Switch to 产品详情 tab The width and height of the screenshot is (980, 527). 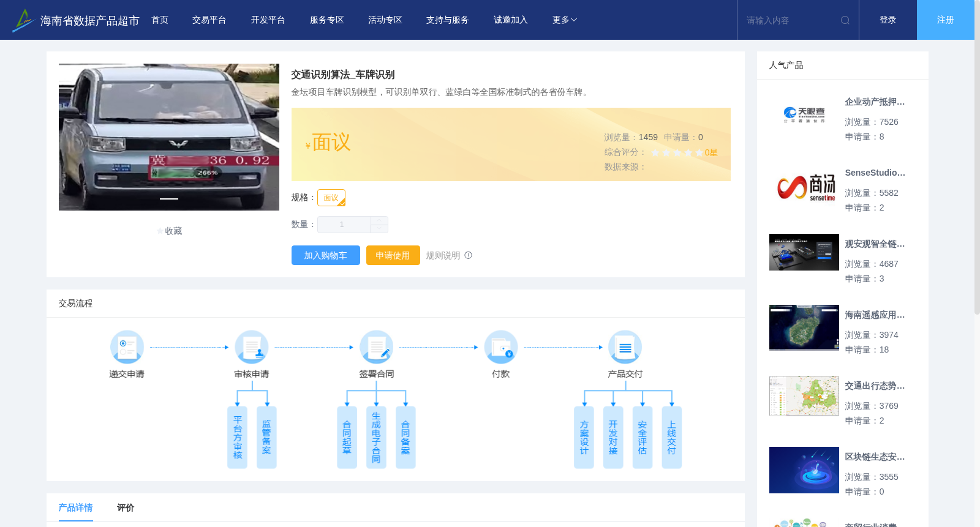[76, 507]
